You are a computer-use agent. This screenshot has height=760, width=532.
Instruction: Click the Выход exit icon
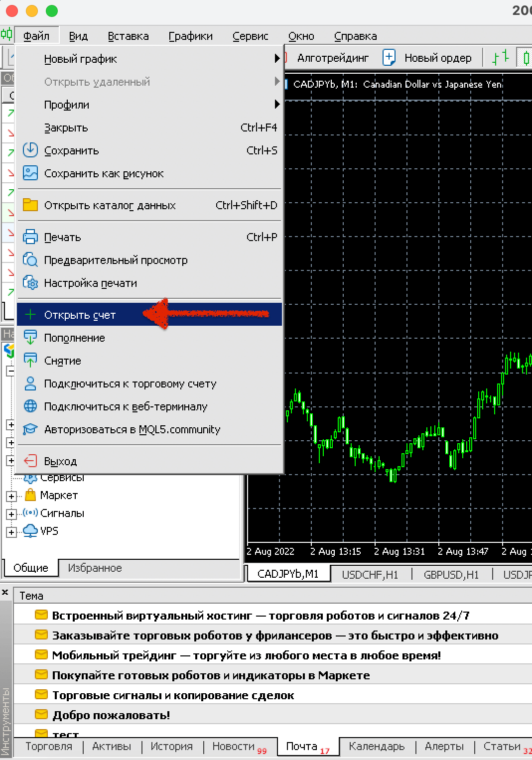coord(30,461)
